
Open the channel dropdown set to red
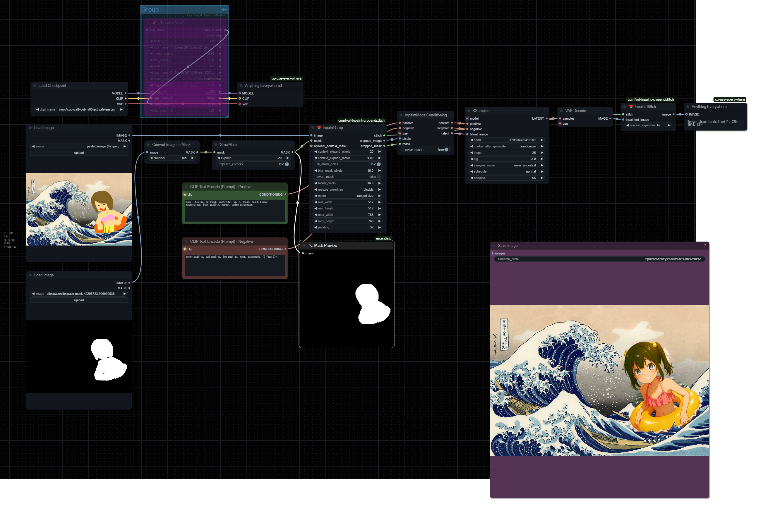pyautogui.click(x=172, y=158)
